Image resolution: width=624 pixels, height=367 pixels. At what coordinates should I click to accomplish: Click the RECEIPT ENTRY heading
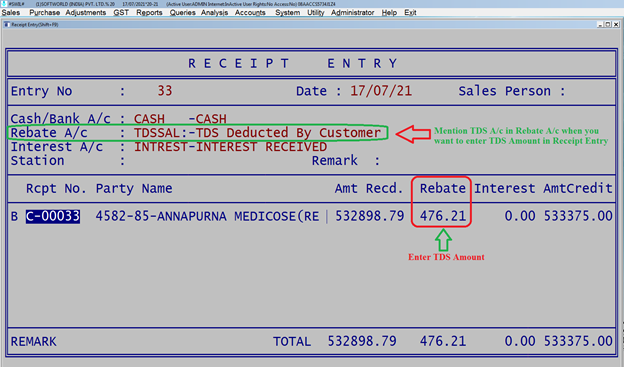292,63
